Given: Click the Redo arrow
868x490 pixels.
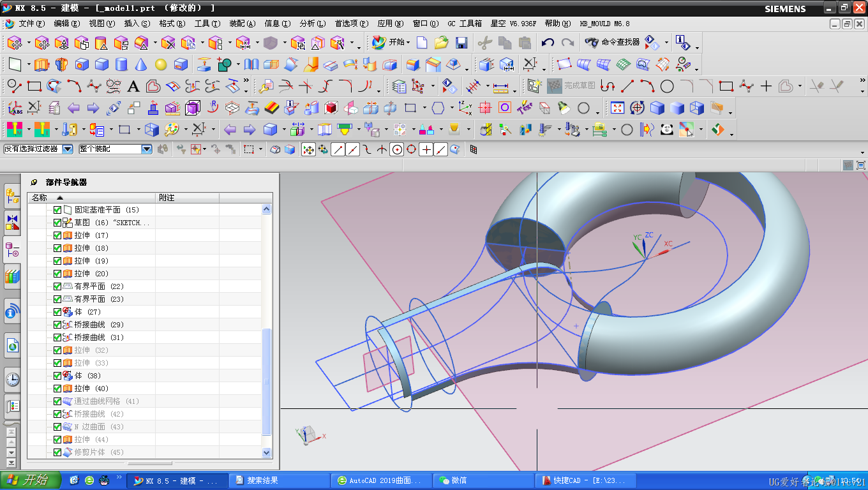Looking at the screenshot, I should click(x=567, y=43).
